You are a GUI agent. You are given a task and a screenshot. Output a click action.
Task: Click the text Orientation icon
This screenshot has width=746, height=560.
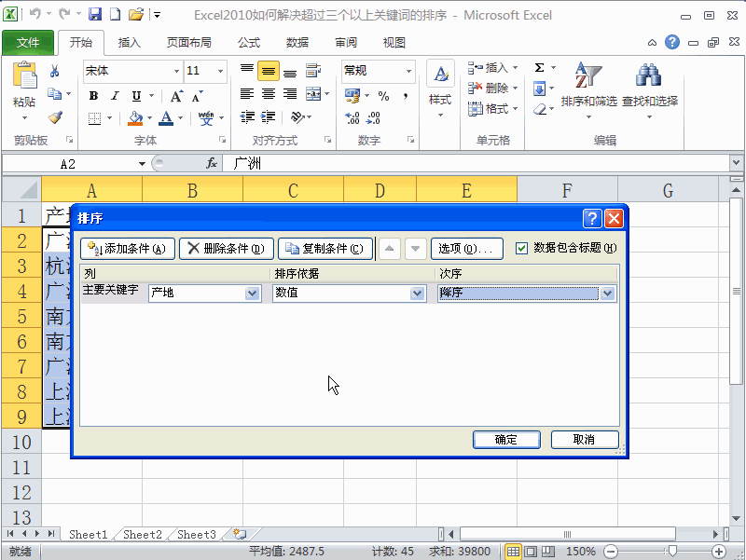point(297,117)
